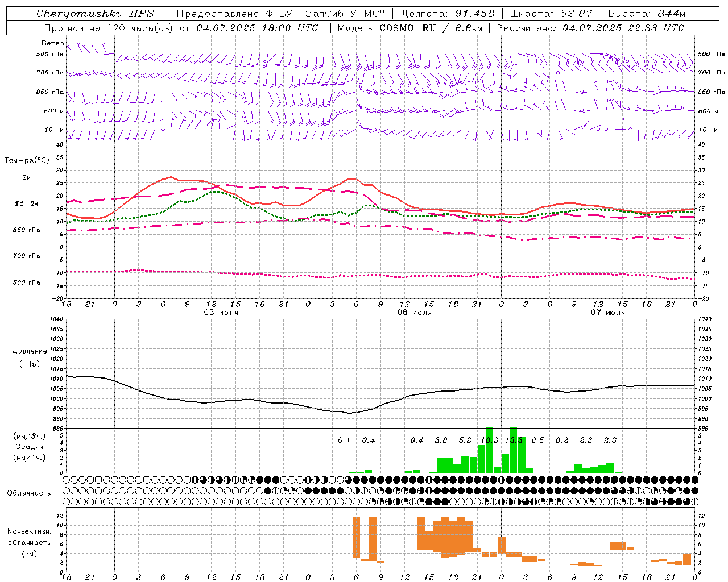Click the 3.8 precipitation value
Viewport: 728px width, 582px height.
[x=441, y=440]
